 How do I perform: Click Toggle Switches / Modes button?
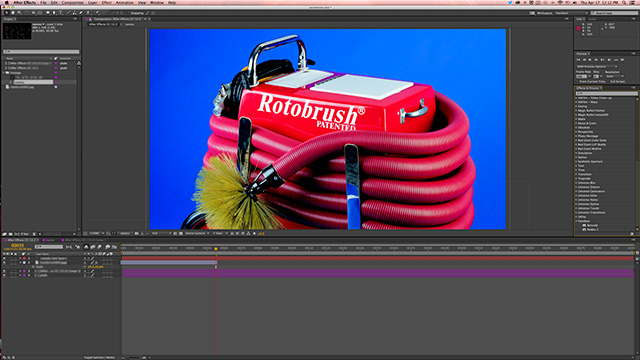(99, 358)
